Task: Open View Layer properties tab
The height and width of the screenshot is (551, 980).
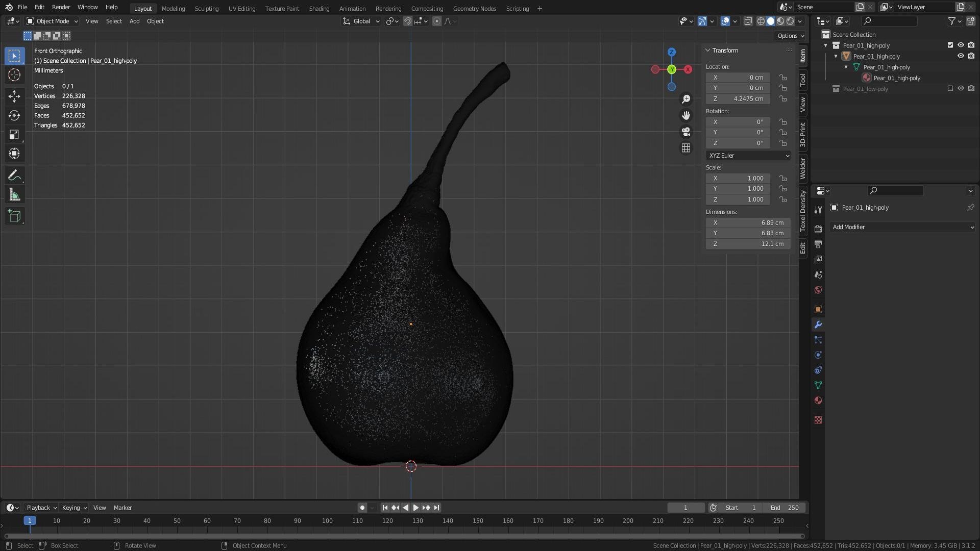Action: 818,259
